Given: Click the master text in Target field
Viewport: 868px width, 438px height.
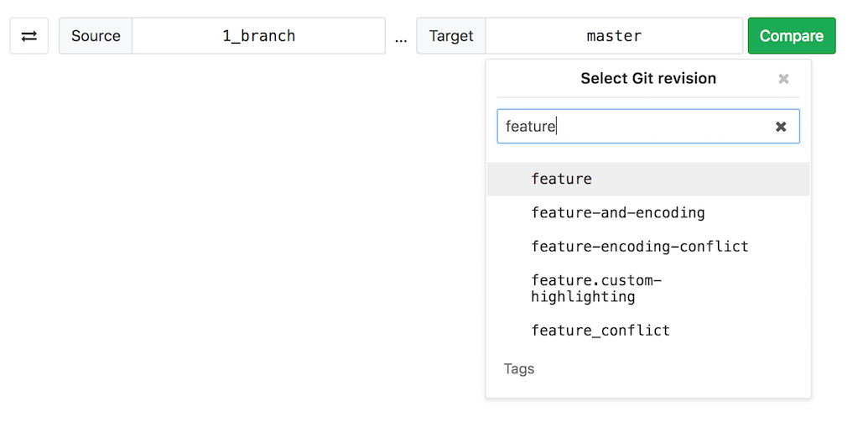Looking at the screenshot, I should tap(614, 36).
